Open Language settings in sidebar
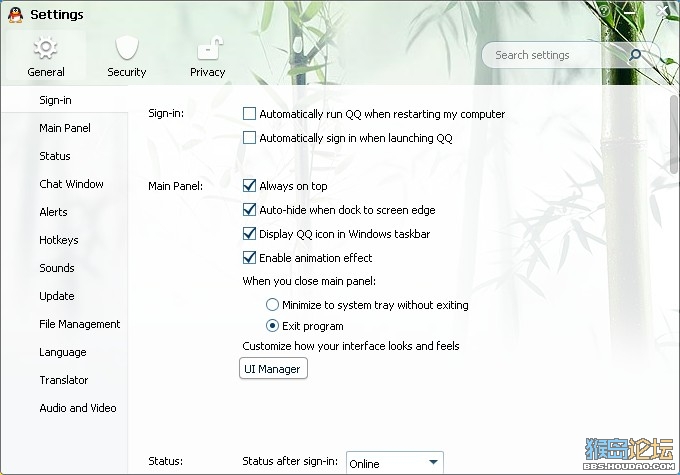This screenshot has width=680, height=475. coord(64,352)
